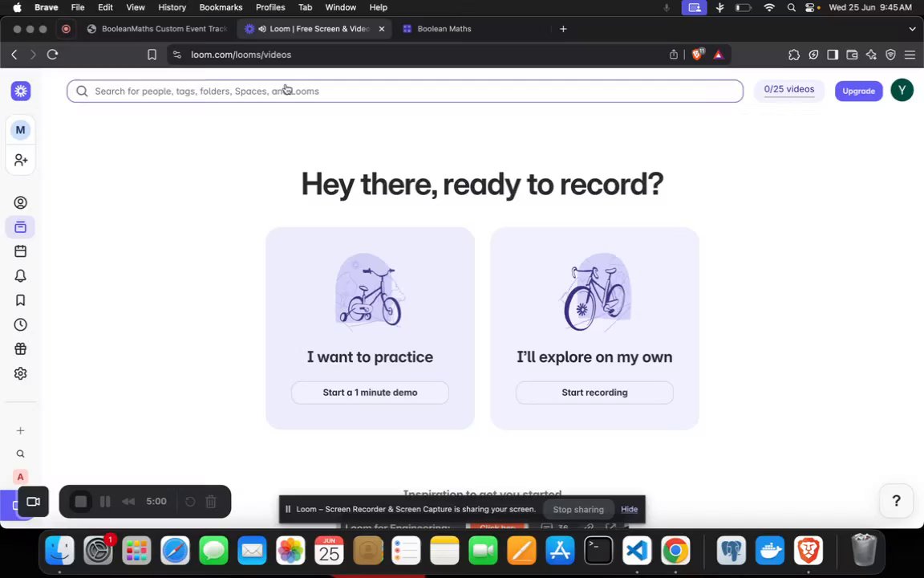This screenshot has width=924, height=578.
Task: Expand the tab list chevron
Action: click(912, 28)
